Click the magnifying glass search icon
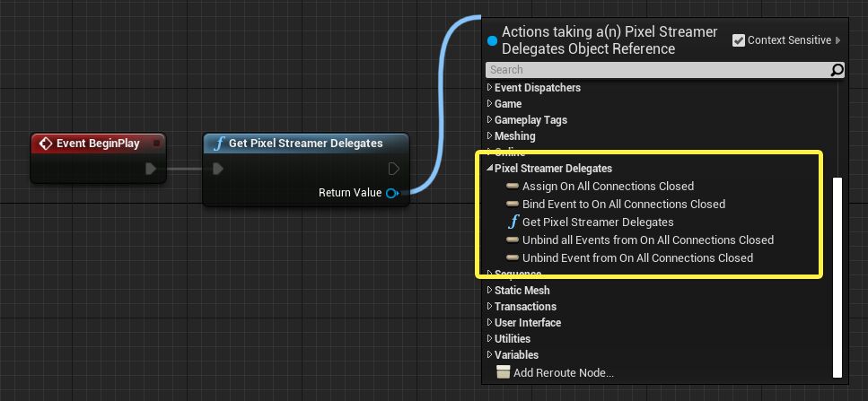Image resolution: width=868 pixels, height=401 pixels. (837, 70)
